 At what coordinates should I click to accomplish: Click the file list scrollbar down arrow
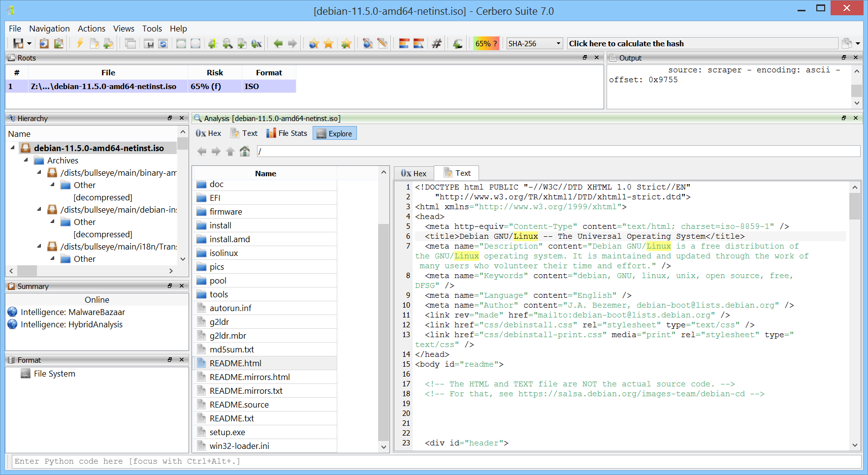pos(384,447)
